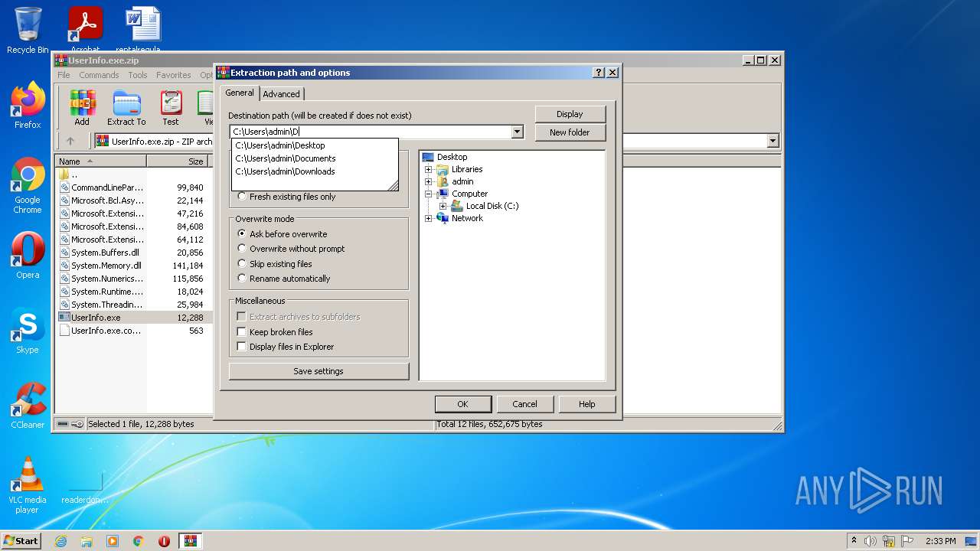This screenshot has width=980, height=551.
Task: Launch Google Chrome from desktop
Action: pos(28,185)
